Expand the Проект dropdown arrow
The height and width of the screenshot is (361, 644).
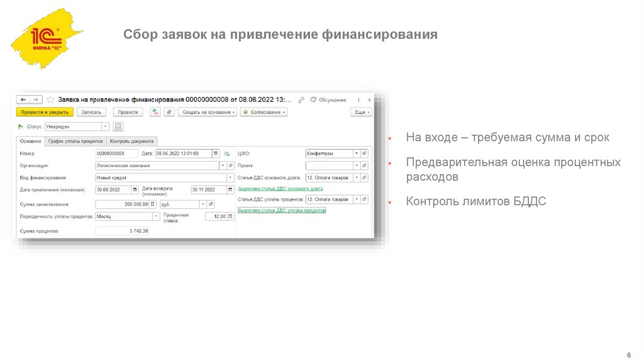[357, 165]
